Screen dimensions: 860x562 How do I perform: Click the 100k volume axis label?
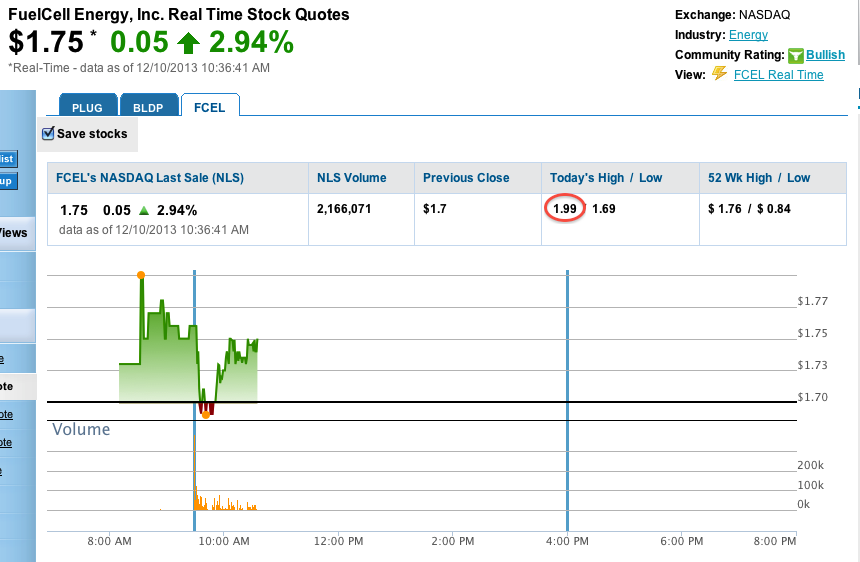pyautogui.click(x=811, y=485)
